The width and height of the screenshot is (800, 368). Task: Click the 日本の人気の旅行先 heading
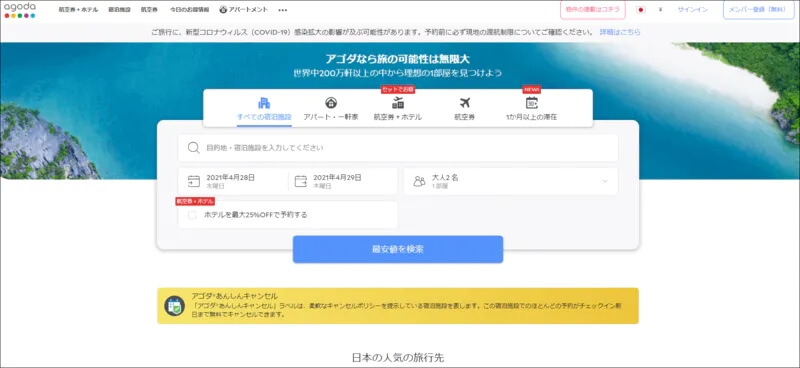pyautogui.click(x=398, y=357)
